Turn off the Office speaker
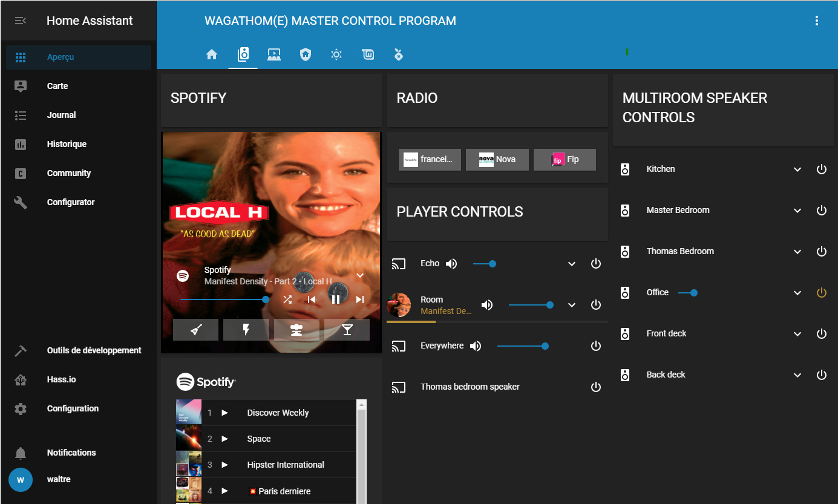The image size is (838, 504). [x=822, y=293]
